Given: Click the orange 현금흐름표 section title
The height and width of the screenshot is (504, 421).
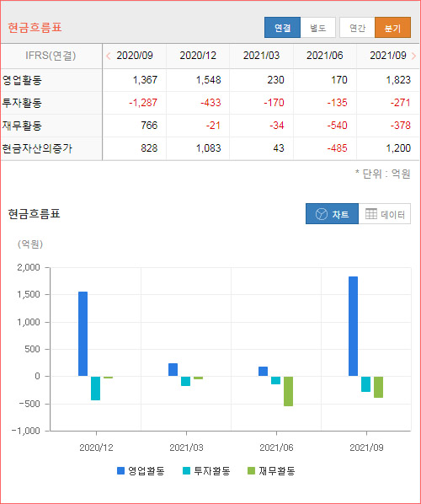Looking at the screenshot, I should (x=35, y=28).
